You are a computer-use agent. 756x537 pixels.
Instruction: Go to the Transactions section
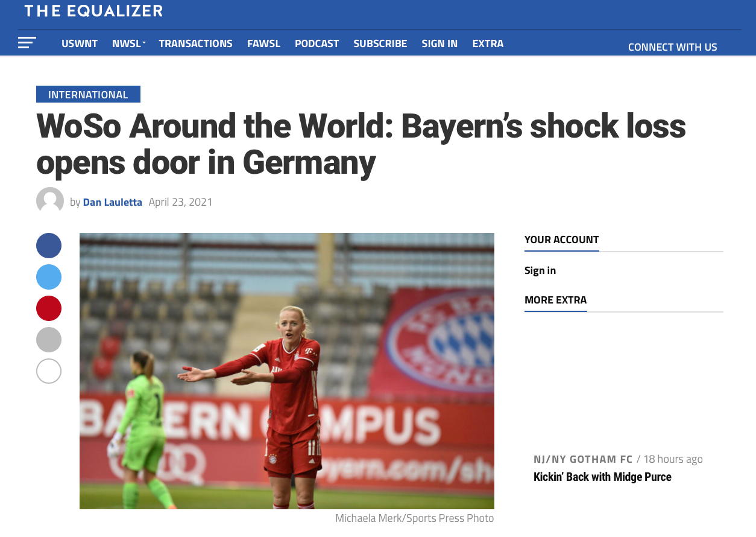tap(195, 43)
